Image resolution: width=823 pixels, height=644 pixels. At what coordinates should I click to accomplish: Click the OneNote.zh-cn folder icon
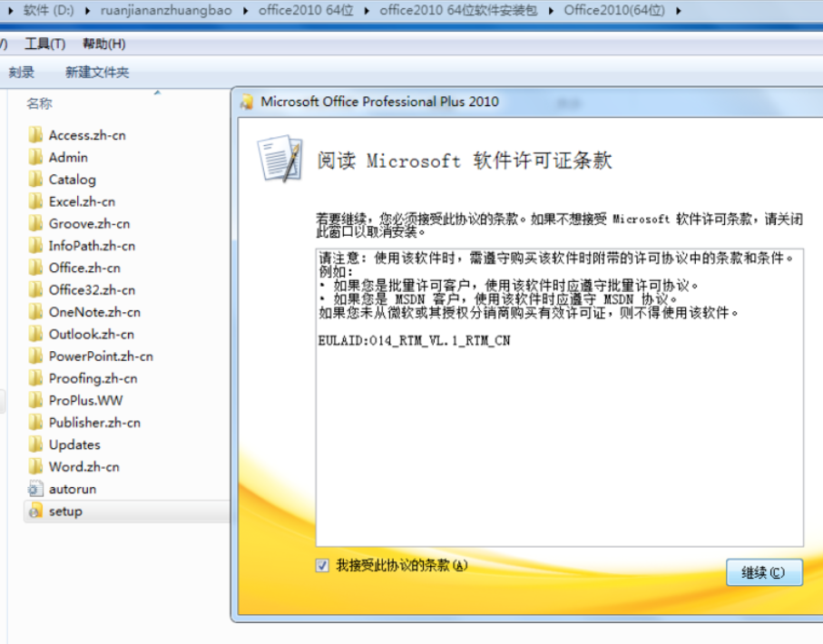click(x=35, y=312)
